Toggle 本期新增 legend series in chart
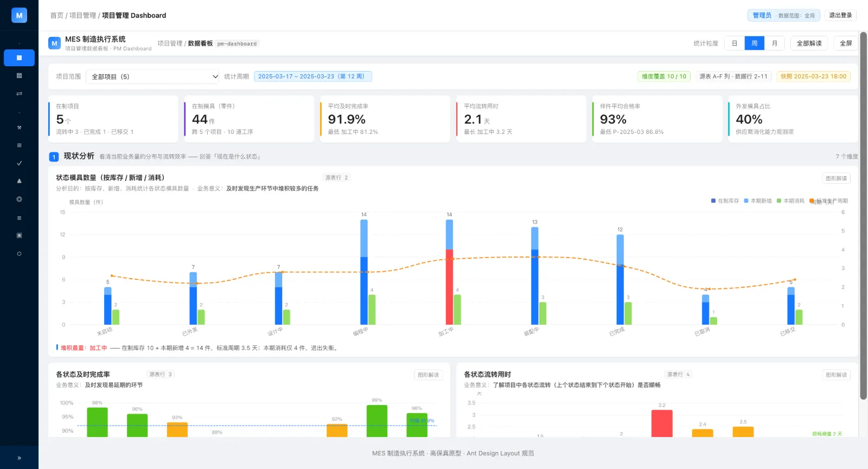 (x=758, y=201)
